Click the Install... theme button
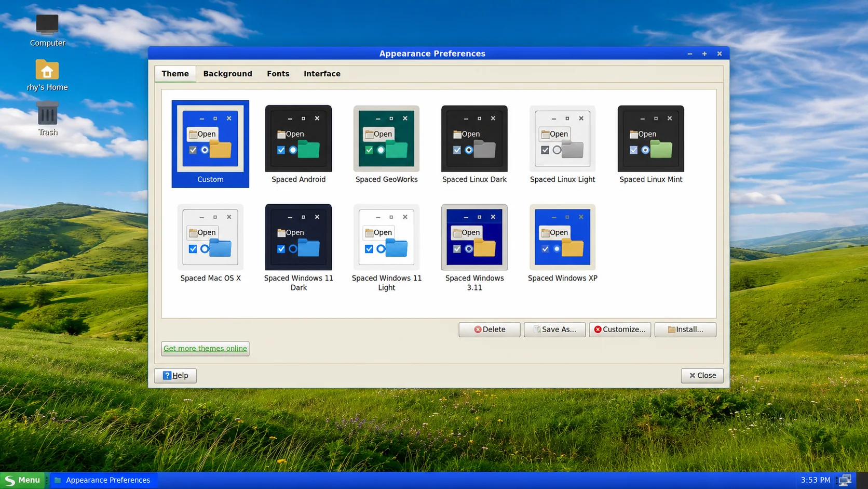The image size is (868, 489). [x=685, y=329]
